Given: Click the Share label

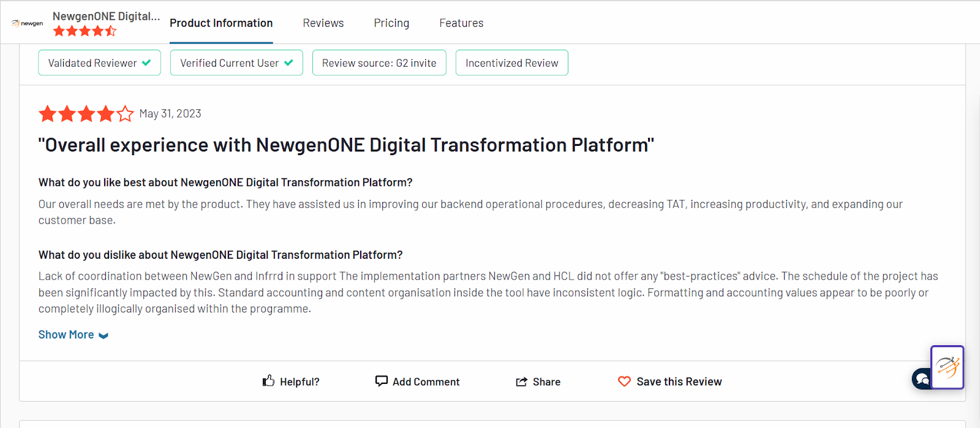Looking at the screenshot, I should [546, 381].
